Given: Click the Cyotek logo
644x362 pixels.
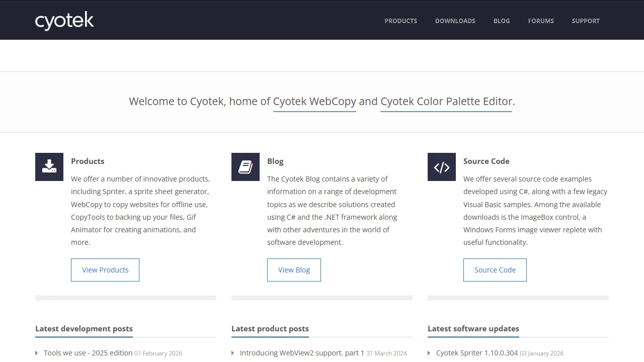Looking at the screenshot, I should pos(64,21).
